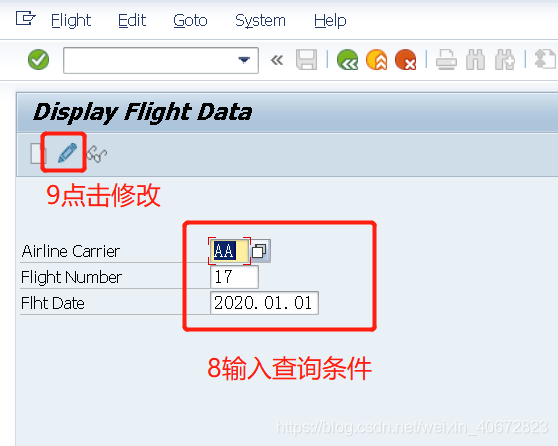
Task: Open the Help menu
Action: pos(330,20)
